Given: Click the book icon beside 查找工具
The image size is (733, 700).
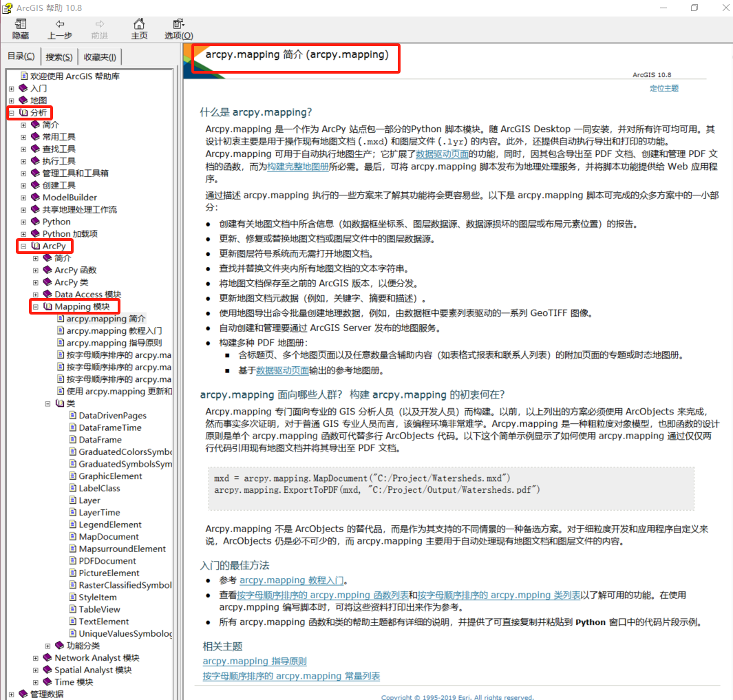Looking at the screenshot, I should click(36, 149).
